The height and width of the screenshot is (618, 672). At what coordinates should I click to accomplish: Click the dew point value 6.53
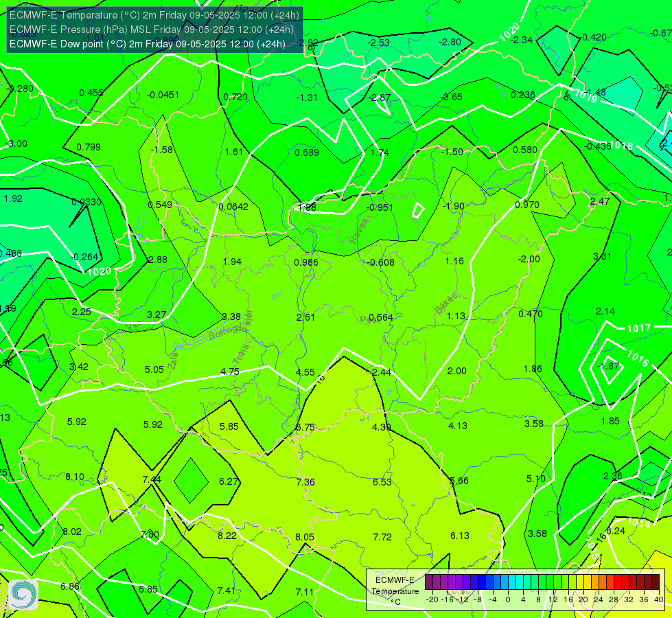pyautogui.click(x=382, y=482)
